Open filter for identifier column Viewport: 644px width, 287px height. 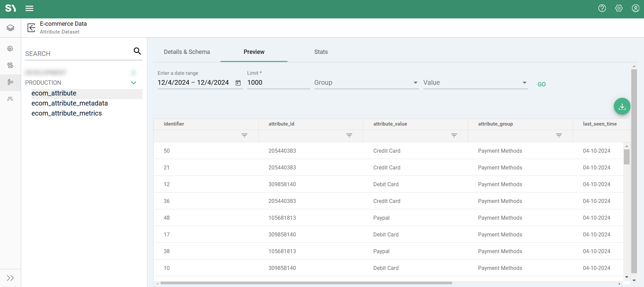coord(245,136)
